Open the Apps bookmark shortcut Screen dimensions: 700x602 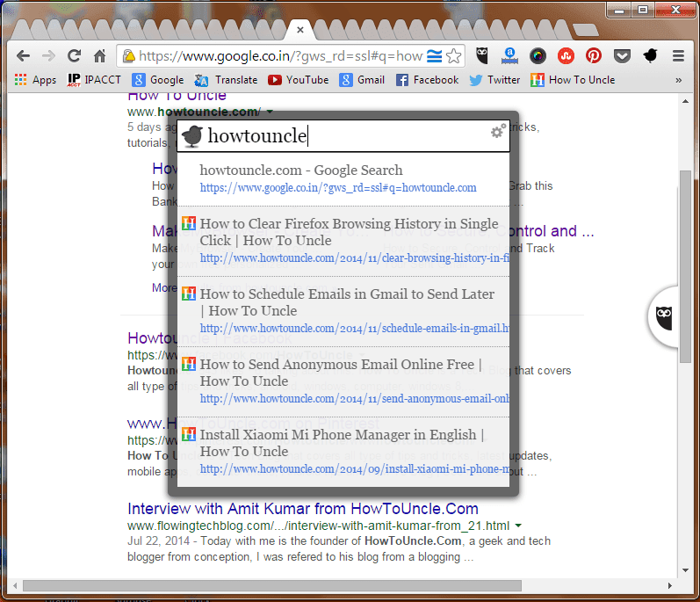click(x=35, y=80)
